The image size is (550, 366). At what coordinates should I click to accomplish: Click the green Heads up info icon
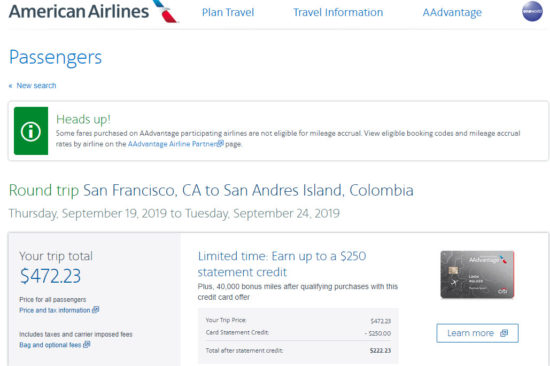(x=31, y=131)
